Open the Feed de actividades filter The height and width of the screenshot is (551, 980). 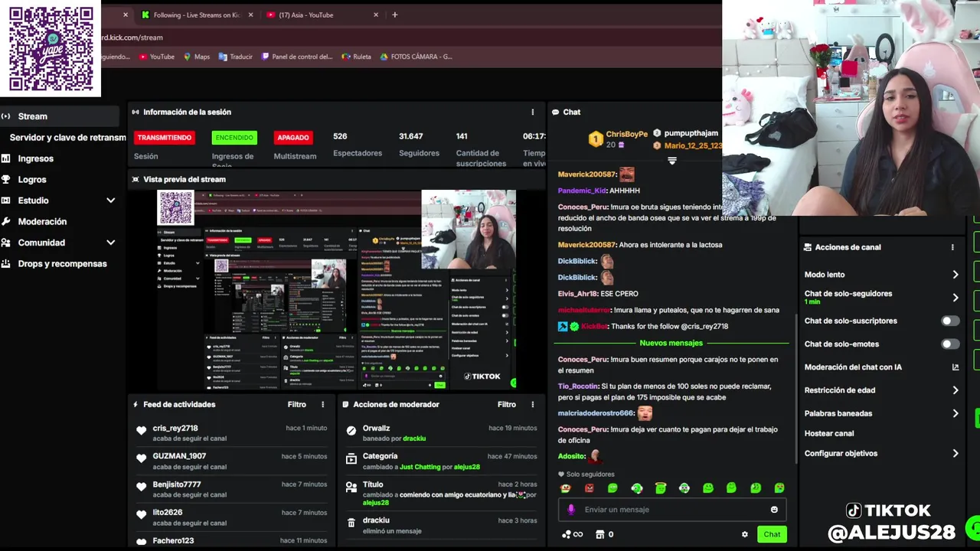click(x=296, y=404)
